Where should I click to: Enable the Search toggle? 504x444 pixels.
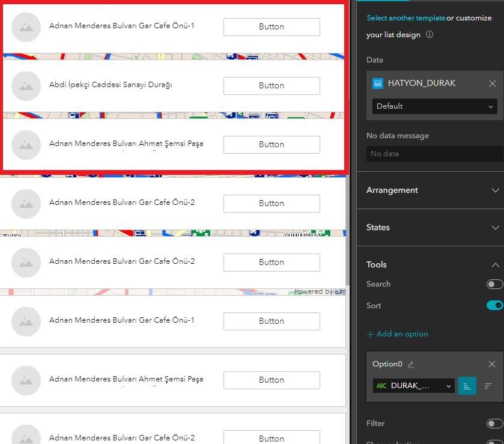pos(494,284)
